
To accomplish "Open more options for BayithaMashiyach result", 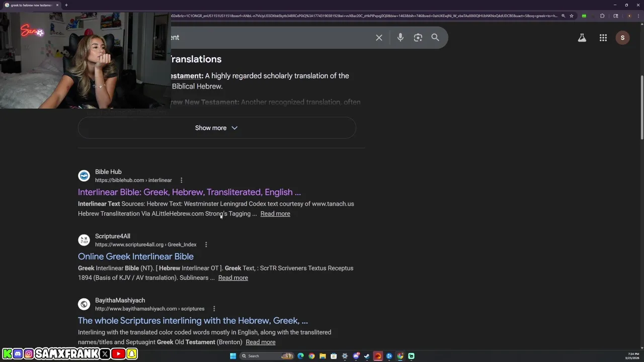I will pyautogui.click(x=214, y=309).
